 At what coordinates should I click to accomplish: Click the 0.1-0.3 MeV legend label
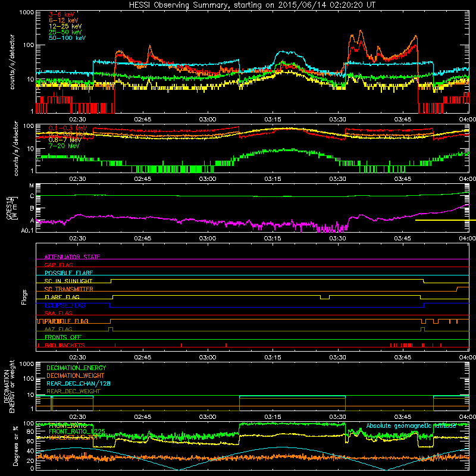click(68, 128)
